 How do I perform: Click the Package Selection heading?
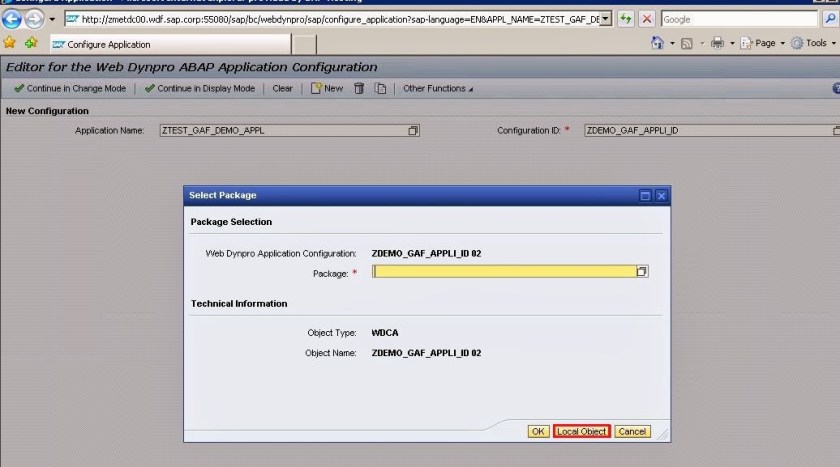point(231,222)
